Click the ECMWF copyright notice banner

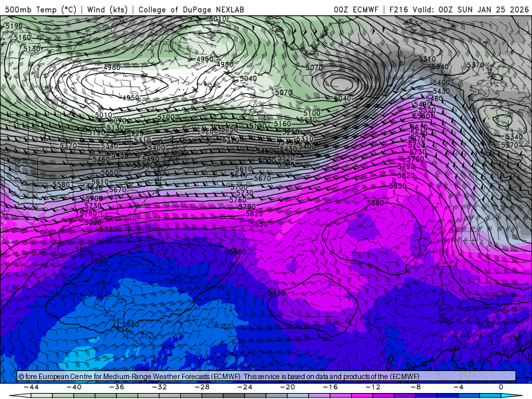tap(267, 376)
